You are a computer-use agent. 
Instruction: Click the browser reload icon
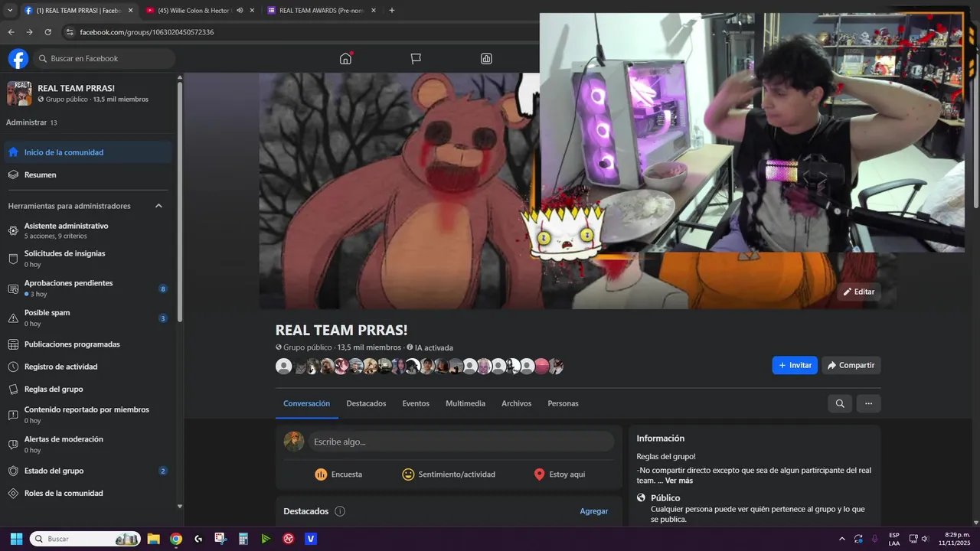tap(47, 32)
